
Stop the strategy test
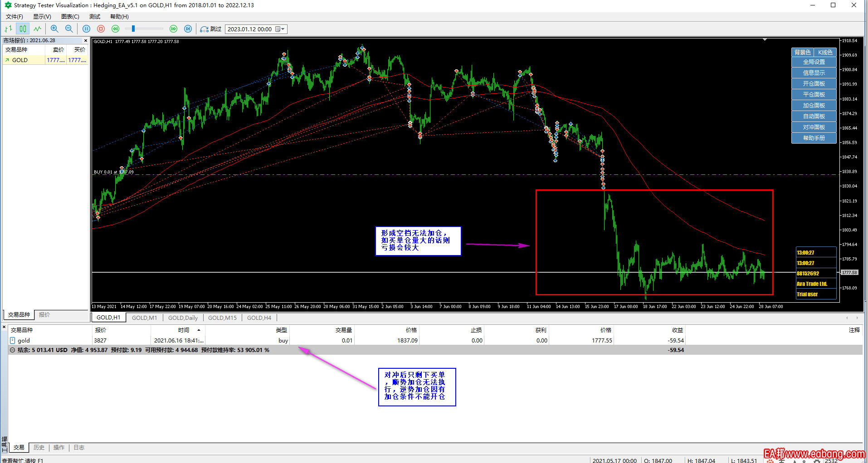click(x=101, y=29)
